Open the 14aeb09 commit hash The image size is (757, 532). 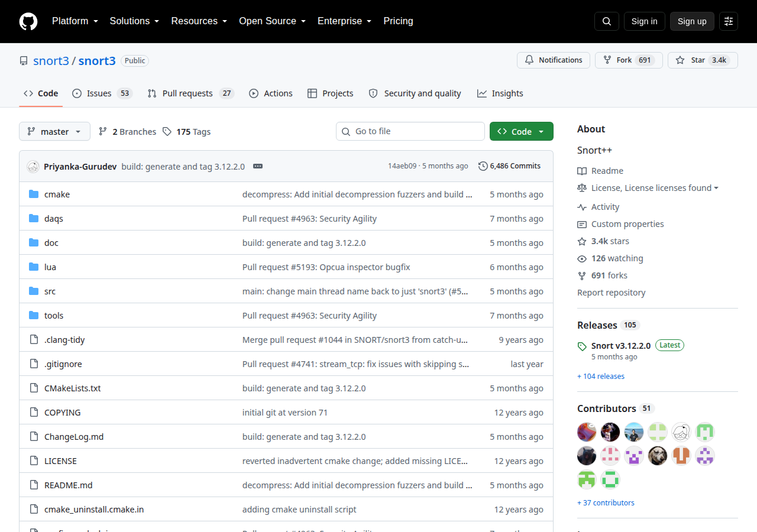[x=402, y=166]
